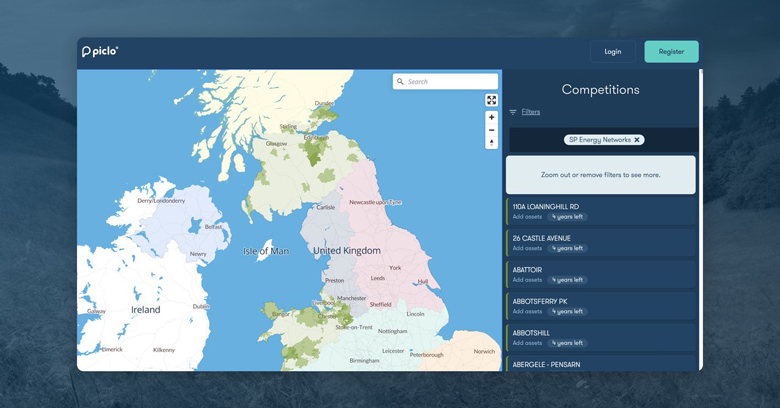780x408 pixels.
Task: Zoom out on the map
Action: [x=491, y=130]
